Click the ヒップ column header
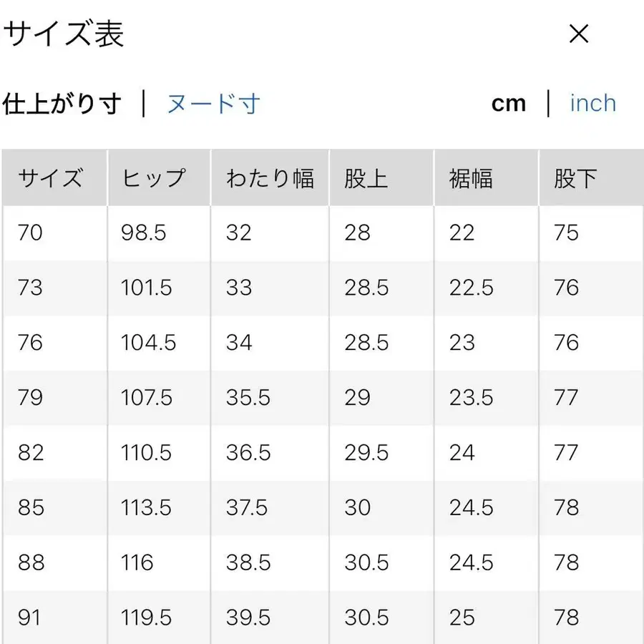Image resolution: width=644 pixels, height=644 pixels. (152, 177)
